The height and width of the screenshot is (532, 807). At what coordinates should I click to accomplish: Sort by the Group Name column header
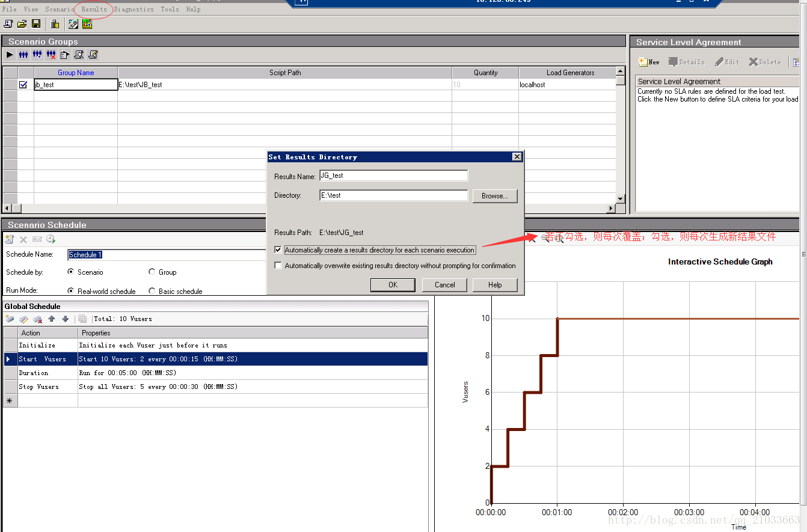click(76, 73)
